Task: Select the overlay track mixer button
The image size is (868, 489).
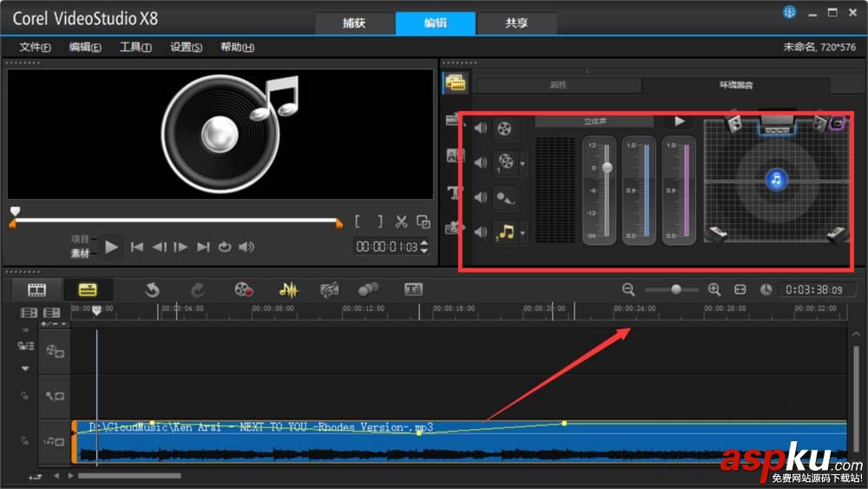Action: pos(504,162)
